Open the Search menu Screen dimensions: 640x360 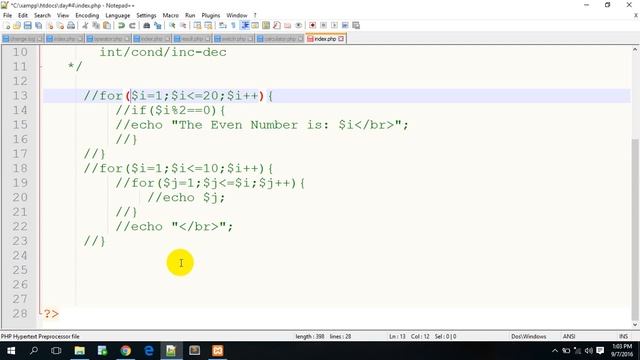tap(42, 15)
